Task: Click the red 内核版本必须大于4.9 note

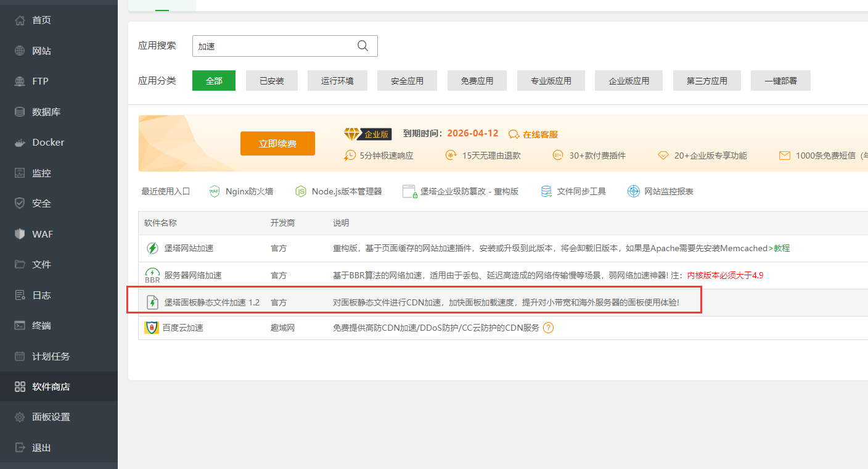Action: coord(725,275)
